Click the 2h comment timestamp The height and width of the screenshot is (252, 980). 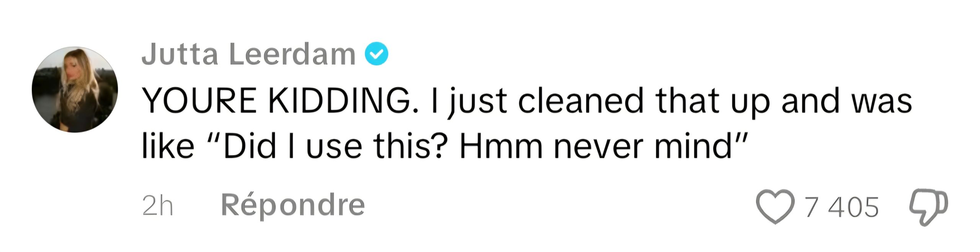click(x=157, y=206)
